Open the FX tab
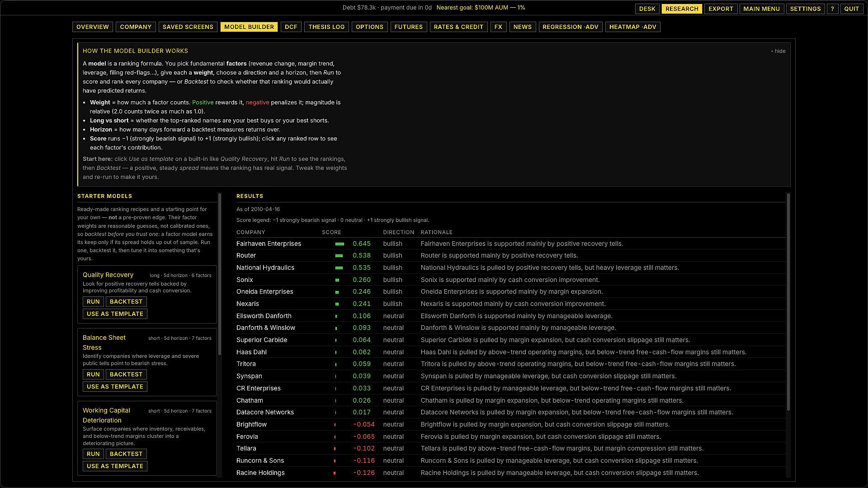Viewport: 868px width, 488px height. tap(498, 27)
